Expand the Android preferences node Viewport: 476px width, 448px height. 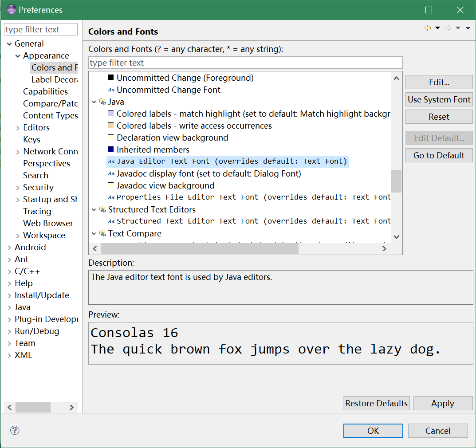click(x=9, y=248)
